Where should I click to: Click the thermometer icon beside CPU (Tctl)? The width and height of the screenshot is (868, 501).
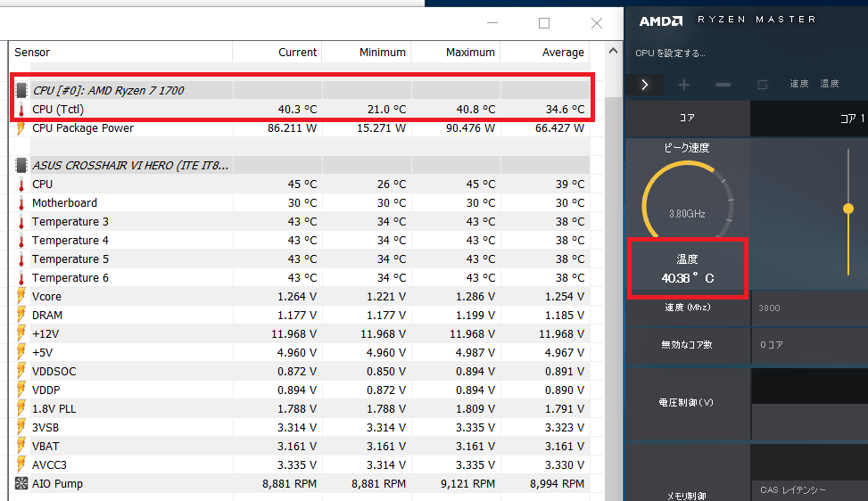(21, 110)
